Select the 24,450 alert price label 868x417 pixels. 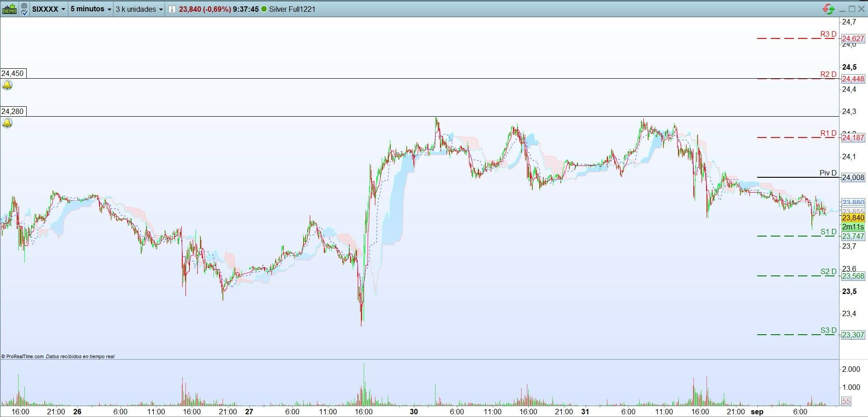(13, 73)
